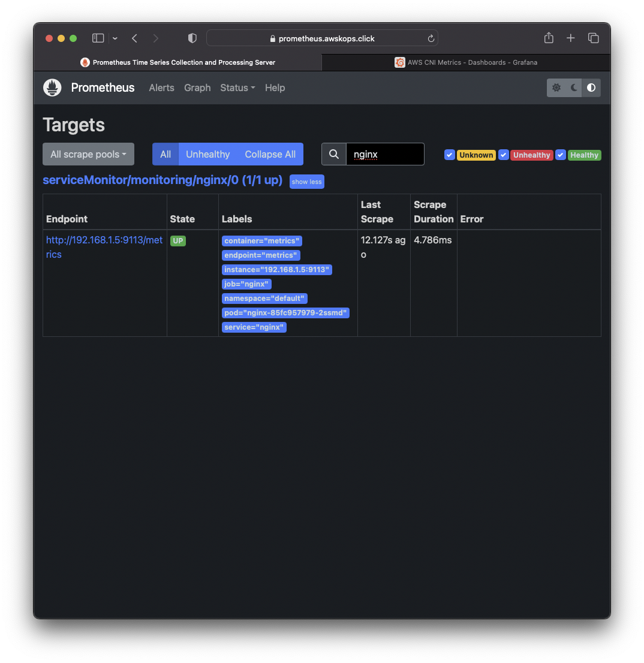Click the lock icon in address bar
This screenshot has width=644, height=663.
tap(273, 38)
